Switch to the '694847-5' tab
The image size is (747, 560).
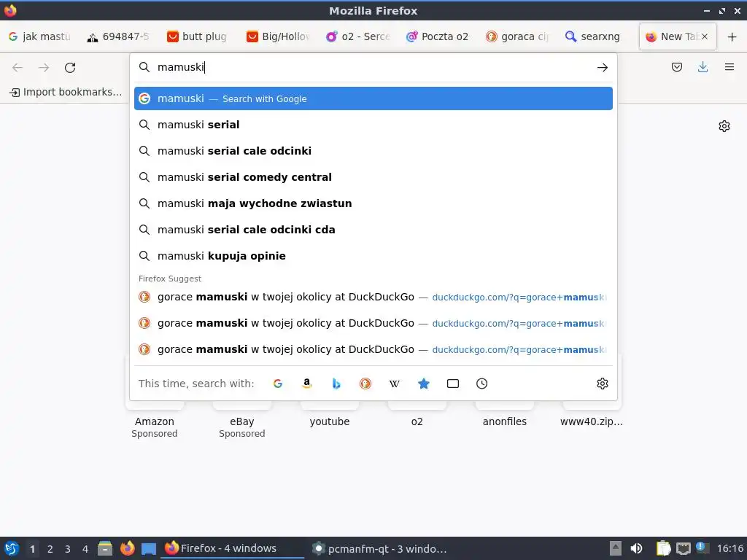coord(119,36)
